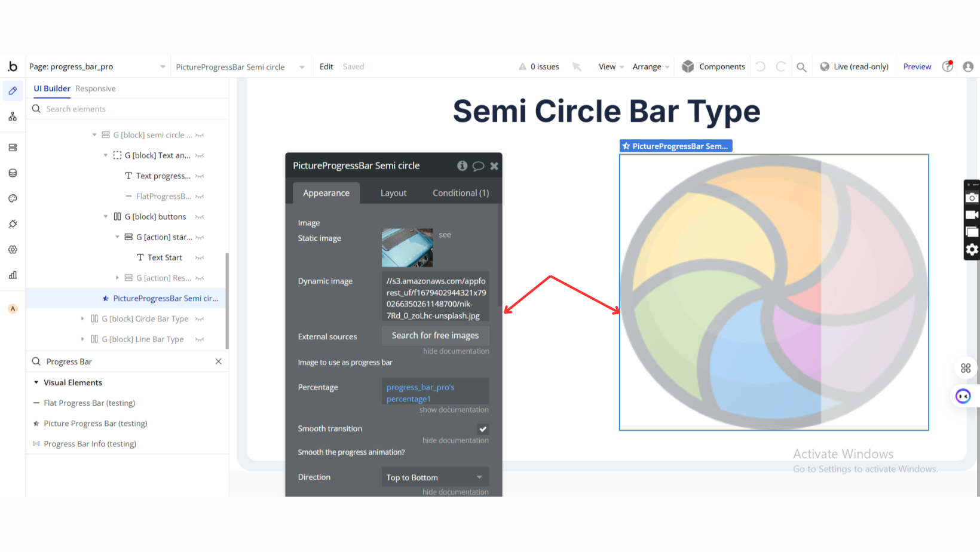Redo the last change
The image size is (980, 552).
coord(780,66)
